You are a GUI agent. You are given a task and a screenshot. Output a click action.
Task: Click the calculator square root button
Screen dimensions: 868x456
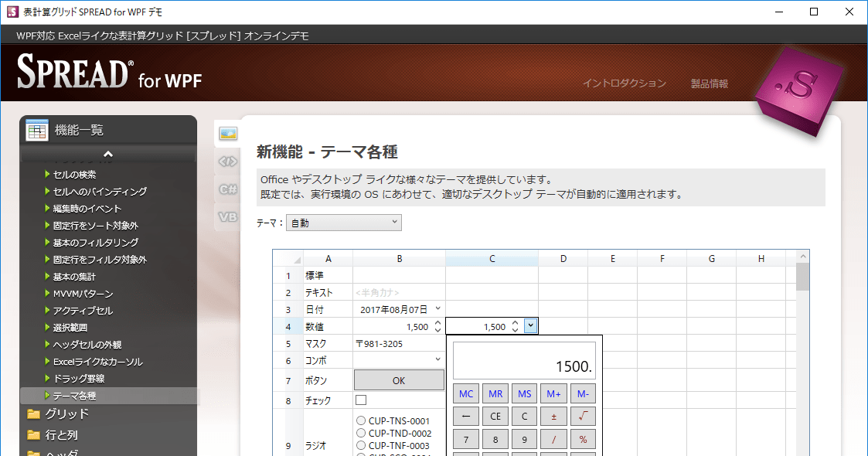point(583,416)
